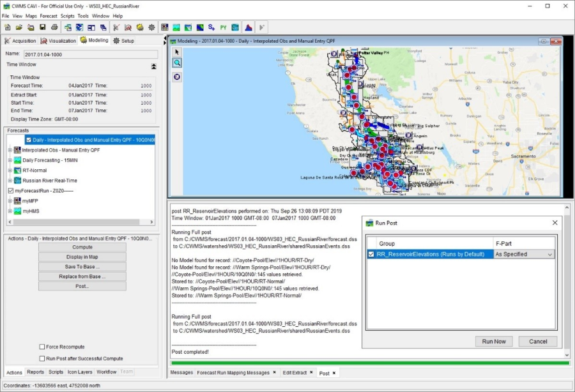The width and height of the screenshot is (575, 392).
Task: Click the Save floppy disk icon
Action: [x=43, y=27]
